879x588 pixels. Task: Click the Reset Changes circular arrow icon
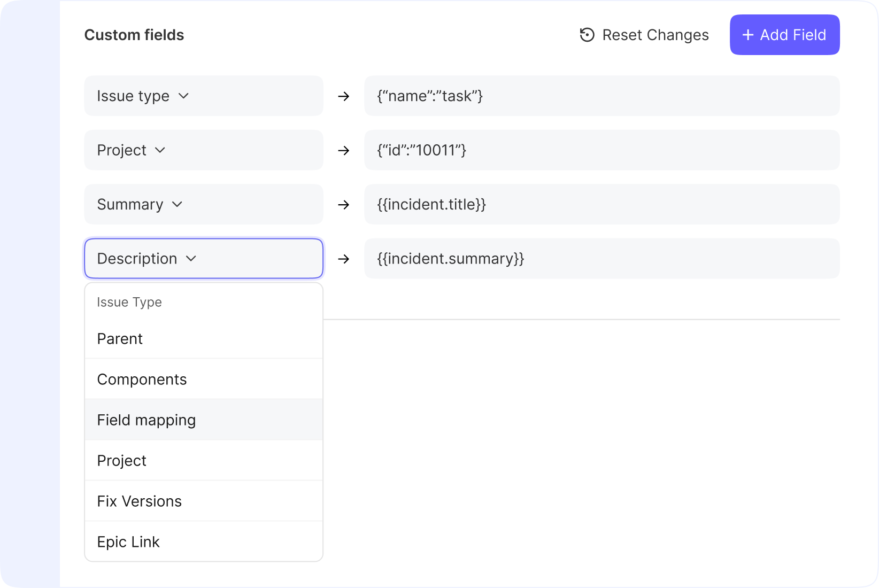[x=587, y=35]
